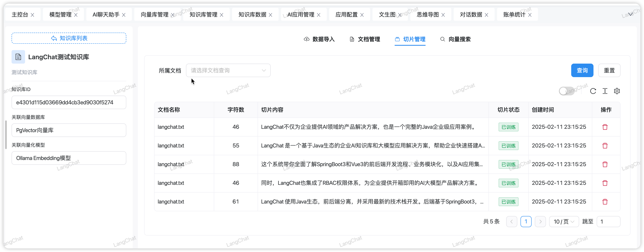Click the 字符数 column header
The width and height of the screenshot is (644, 252).
235,110
